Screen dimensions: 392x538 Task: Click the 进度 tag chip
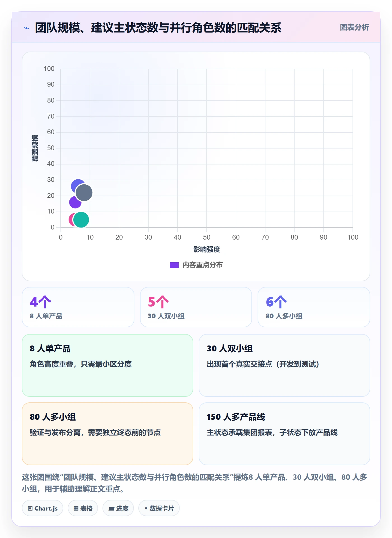[x=118, y=508]
